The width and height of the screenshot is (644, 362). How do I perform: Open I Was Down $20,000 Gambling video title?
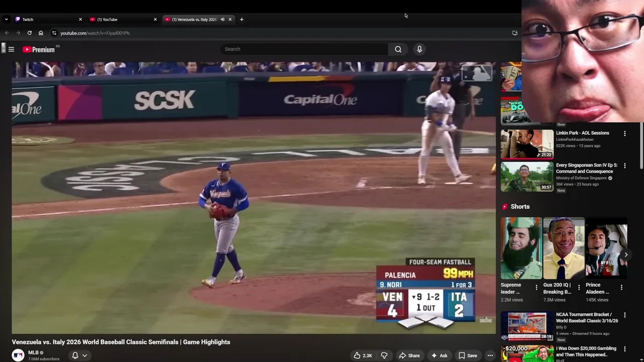pos(586,351)
